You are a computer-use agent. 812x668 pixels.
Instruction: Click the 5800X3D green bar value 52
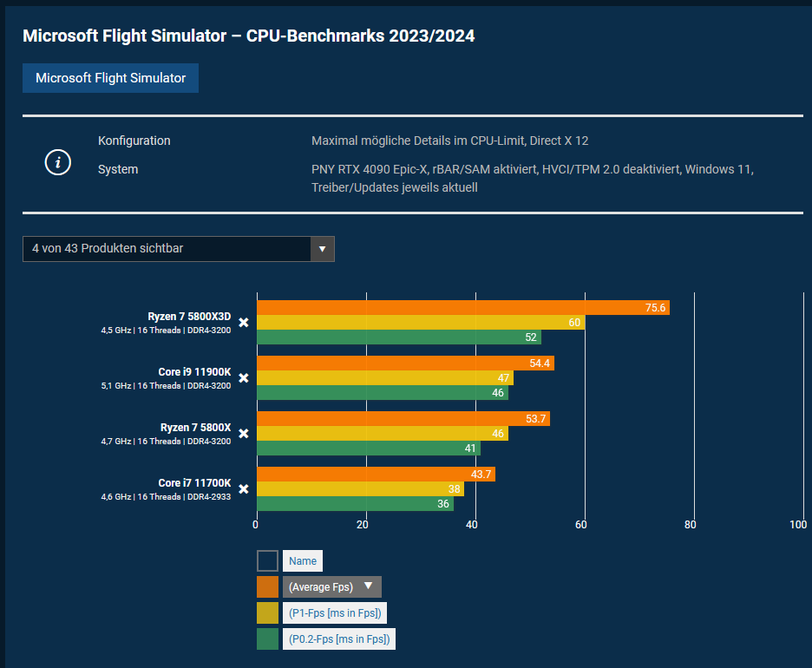click(x=399, y=337)
